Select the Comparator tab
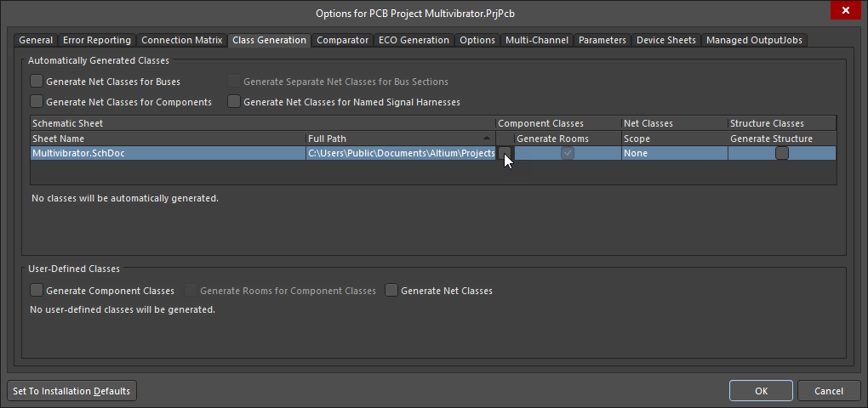The height and width of the screenshot is (408, 868). point(342,40)
